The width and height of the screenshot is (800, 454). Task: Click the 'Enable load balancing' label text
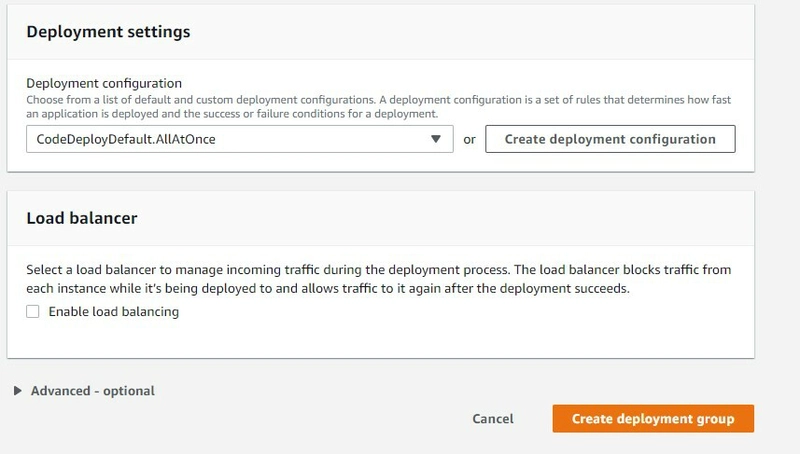(114, 312)
